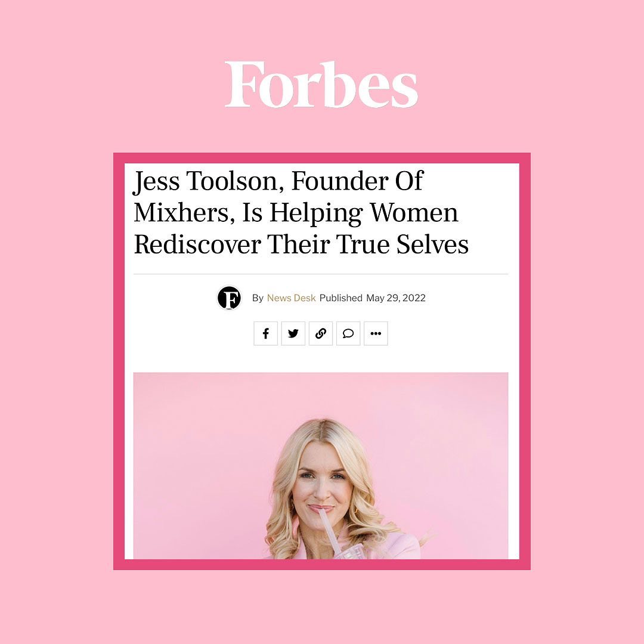Screen dimensions: 644x644
Task: Click the 'By' text before News Desk
Action: (x=258, y=298)
